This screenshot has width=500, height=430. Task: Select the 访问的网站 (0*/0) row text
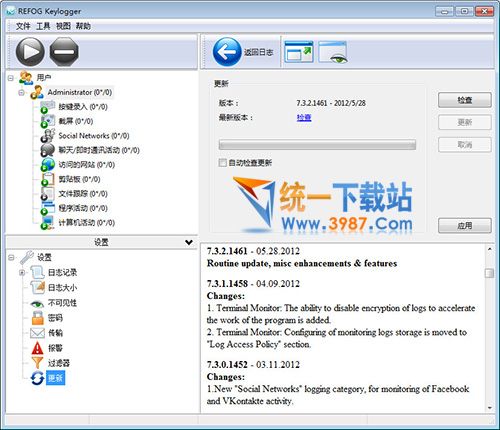click(87, 165)
